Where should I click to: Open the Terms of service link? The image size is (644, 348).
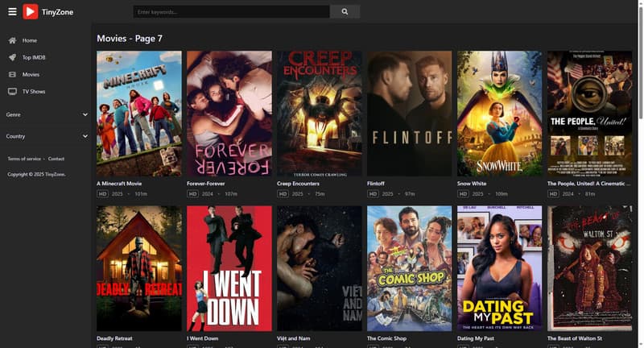(24, 159)
